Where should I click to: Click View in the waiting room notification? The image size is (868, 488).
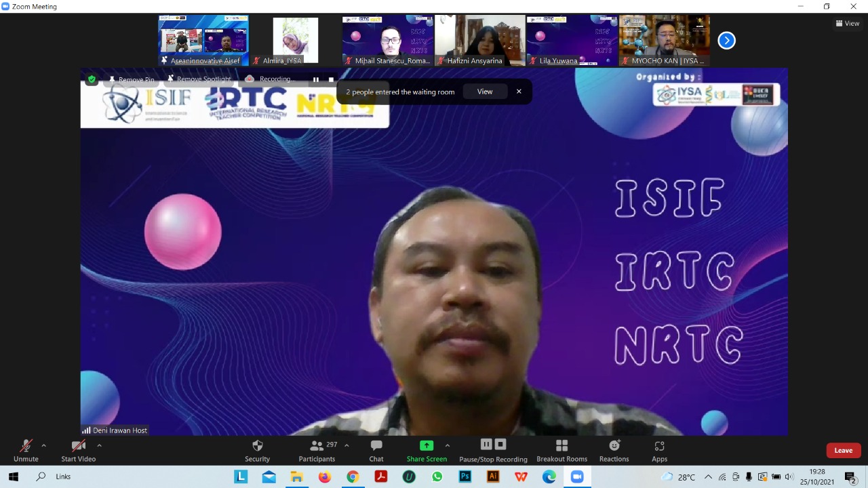click(x=485, y=91)
